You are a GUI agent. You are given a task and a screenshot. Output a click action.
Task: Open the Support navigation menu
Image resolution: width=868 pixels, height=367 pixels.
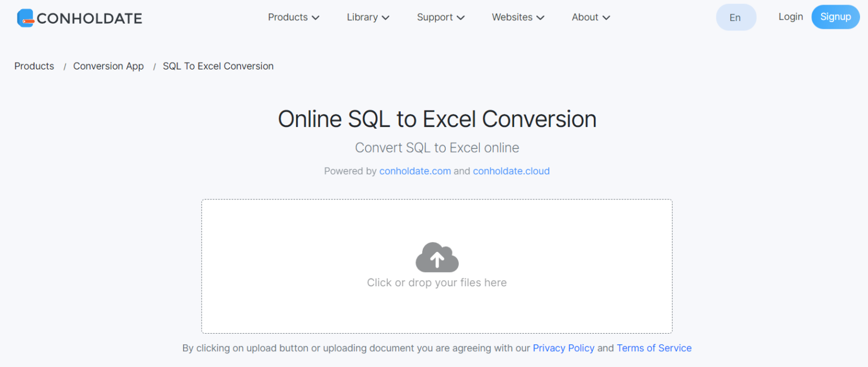click(x=435, y=17)
